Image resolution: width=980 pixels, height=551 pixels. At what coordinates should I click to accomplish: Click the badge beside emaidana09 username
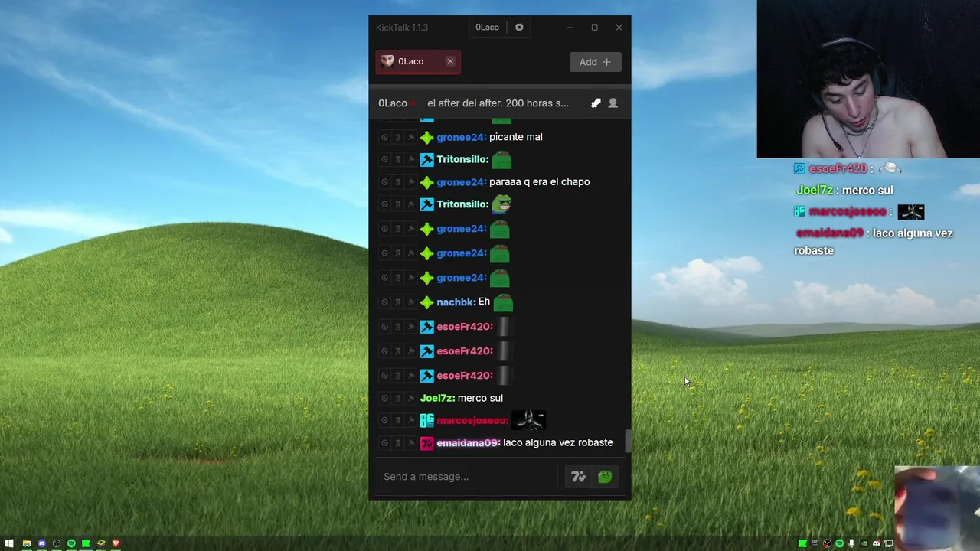pyautogui.click(x=426, y=442)
